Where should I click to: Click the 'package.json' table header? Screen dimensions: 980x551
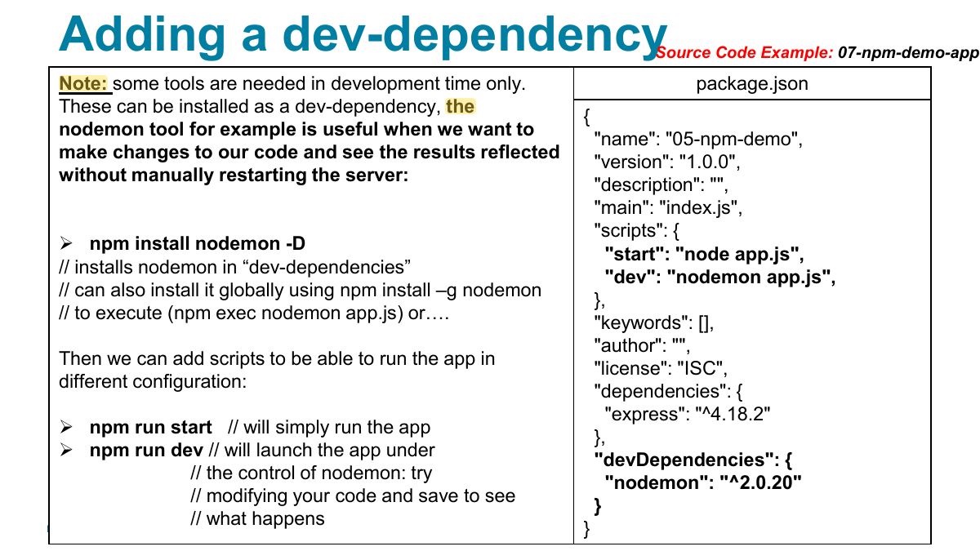(x=752, y=83)
